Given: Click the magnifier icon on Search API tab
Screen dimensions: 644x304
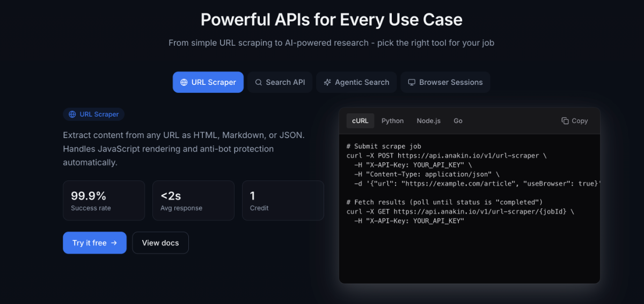Looking at the screenshot, I should click(259, 82).
